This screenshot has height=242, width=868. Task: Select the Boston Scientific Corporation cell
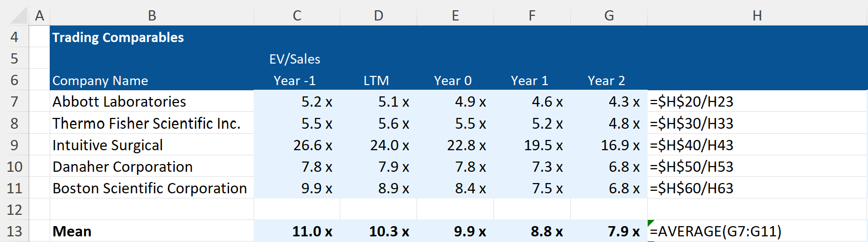point(152,188)
